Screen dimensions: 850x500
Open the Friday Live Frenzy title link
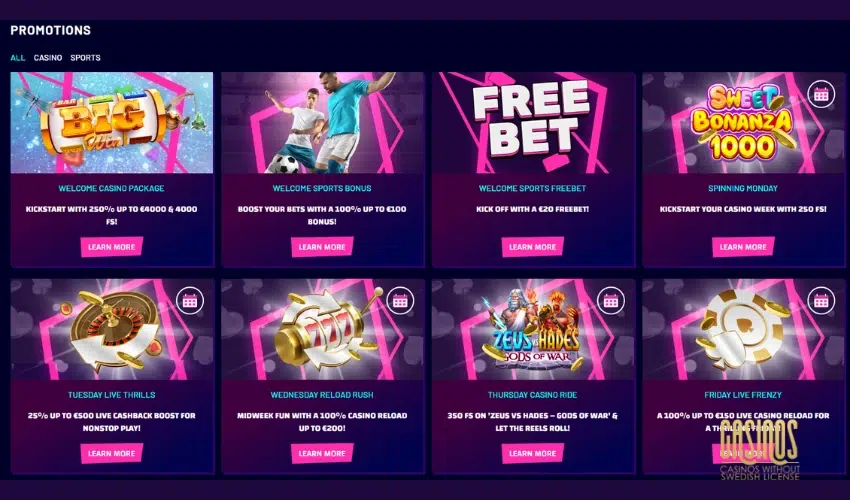pyautogui.click(x=743, y=395)
